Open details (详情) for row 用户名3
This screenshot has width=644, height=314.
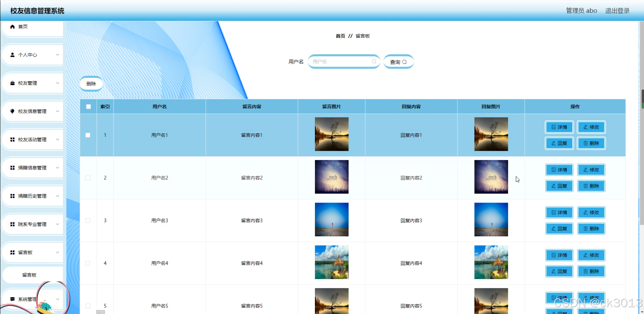coord(559,212)
